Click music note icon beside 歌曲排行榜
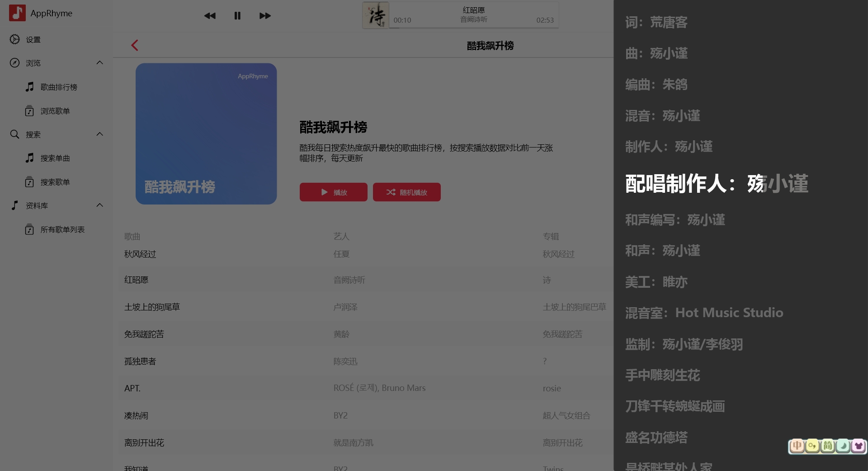868x471 pixels. [29, 87]
